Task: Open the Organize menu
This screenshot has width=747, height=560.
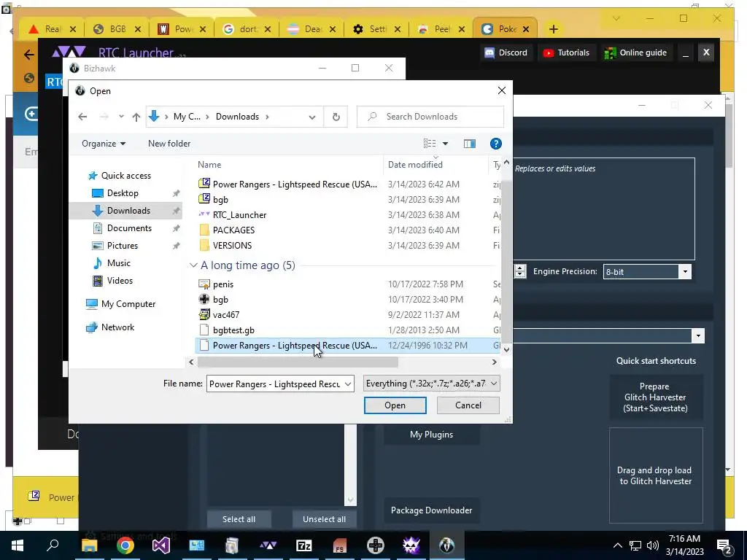Action: pyautogui.click(x=104, y=144)
